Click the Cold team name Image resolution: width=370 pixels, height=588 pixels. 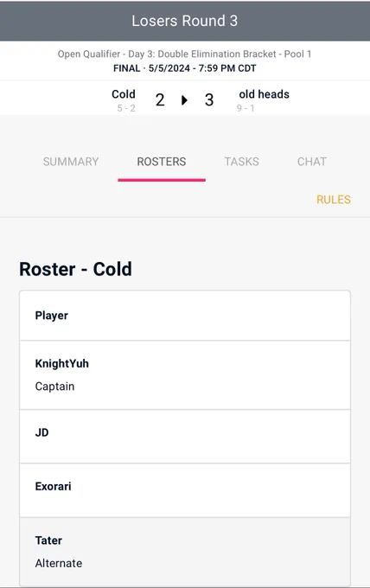tap(124, 94)
